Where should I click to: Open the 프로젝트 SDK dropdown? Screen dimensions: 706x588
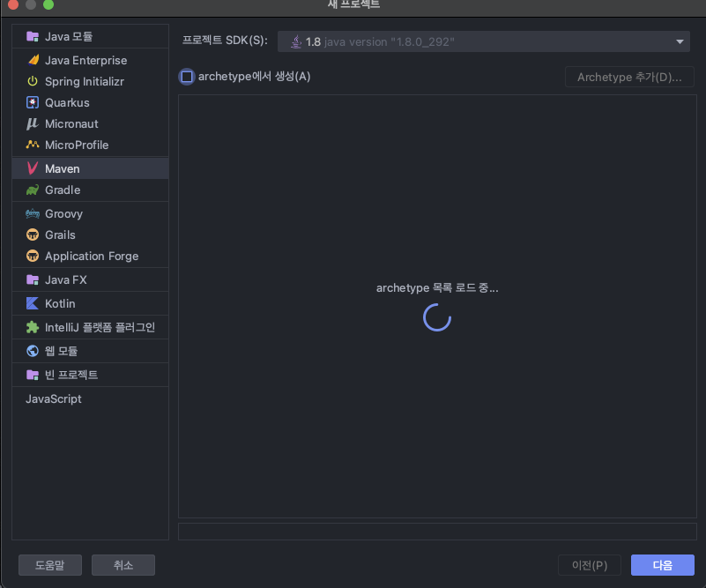tap(484, 41)
